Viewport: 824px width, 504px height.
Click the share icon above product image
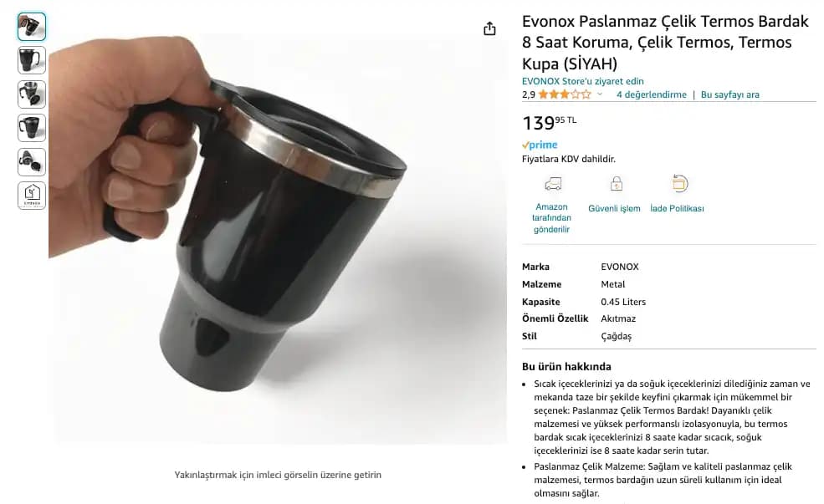pyautogui.click(x=489, y=28)
